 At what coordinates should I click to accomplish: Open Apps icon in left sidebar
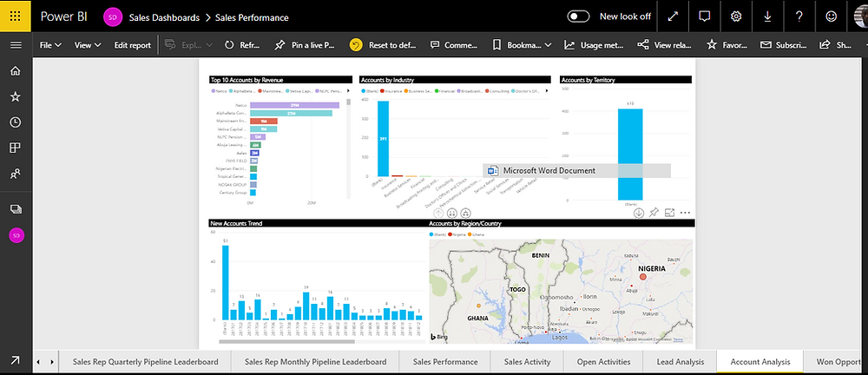[x=16, y=148]
